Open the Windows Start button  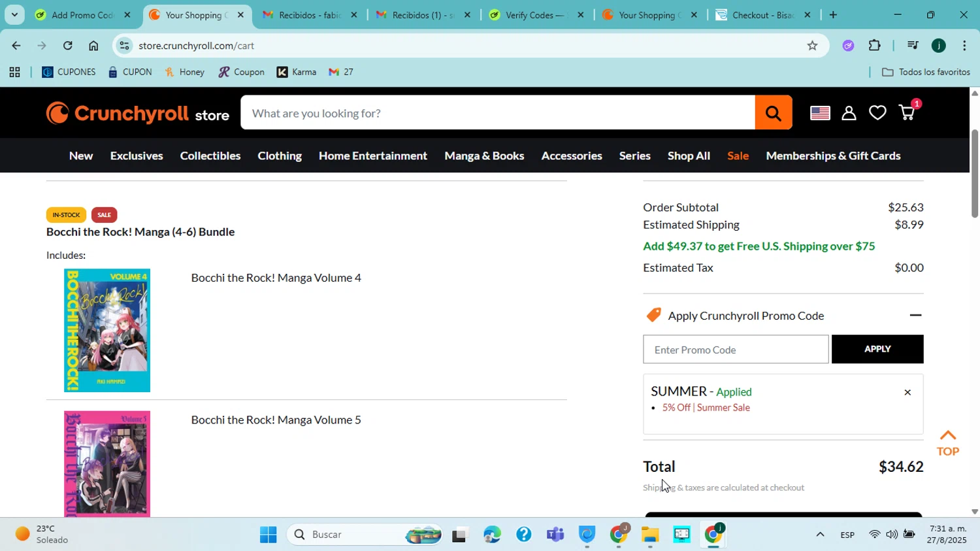(x=269, y=535)
